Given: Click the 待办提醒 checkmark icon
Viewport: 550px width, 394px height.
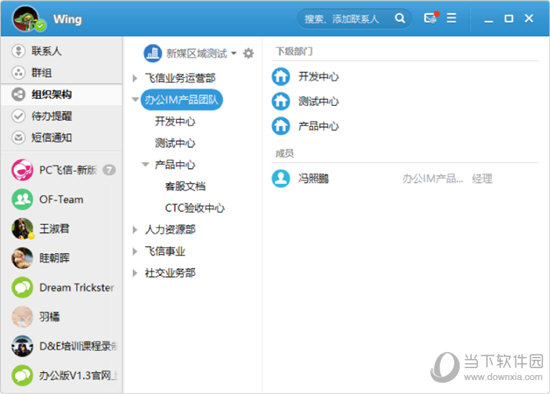Looking at the screenshot, I should coord(18,116).
